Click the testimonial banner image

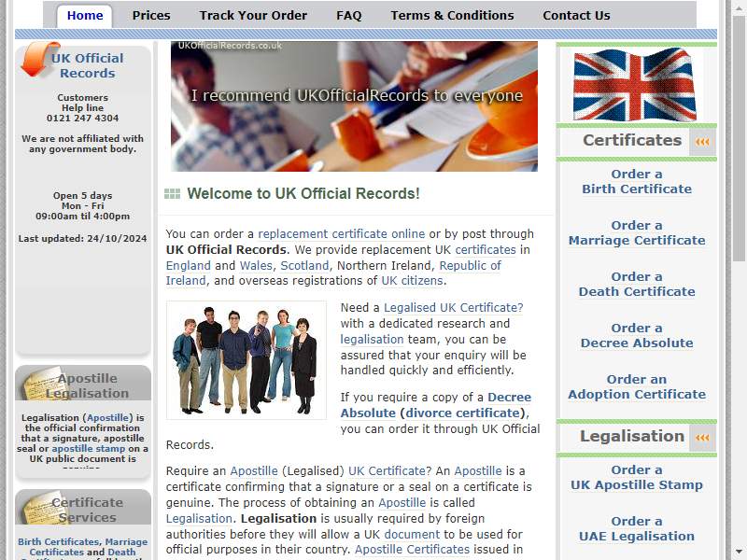pos(354,106)
